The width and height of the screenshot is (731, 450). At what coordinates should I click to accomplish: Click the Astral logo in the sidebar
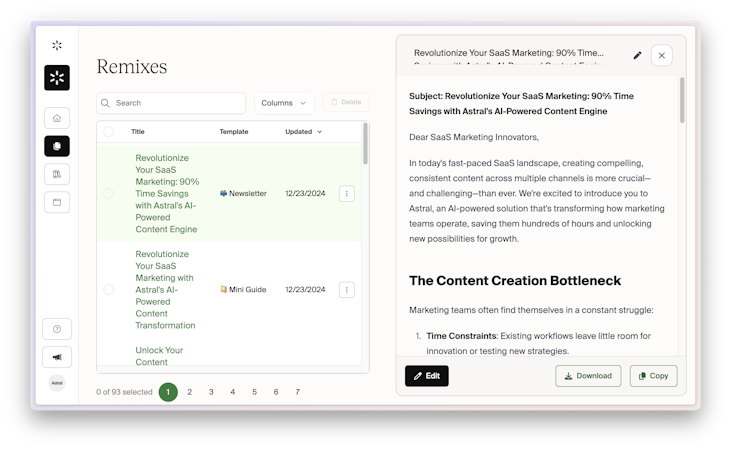(x=57, y=77)
